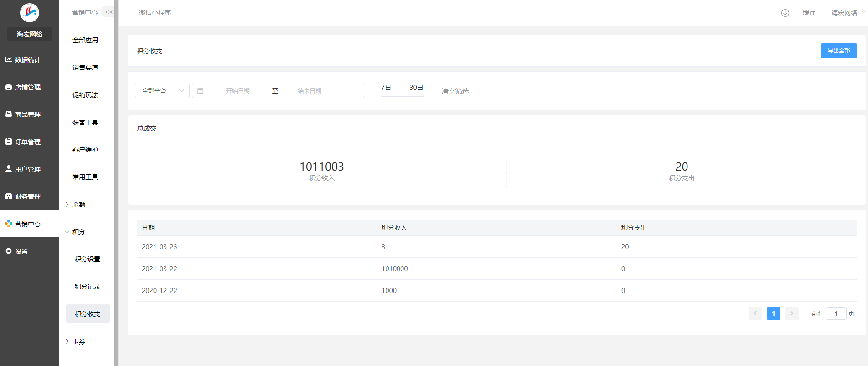Click 微信小程序 header link
The width and height of the screenshot is (868, 366).
[x=155, y=12]
